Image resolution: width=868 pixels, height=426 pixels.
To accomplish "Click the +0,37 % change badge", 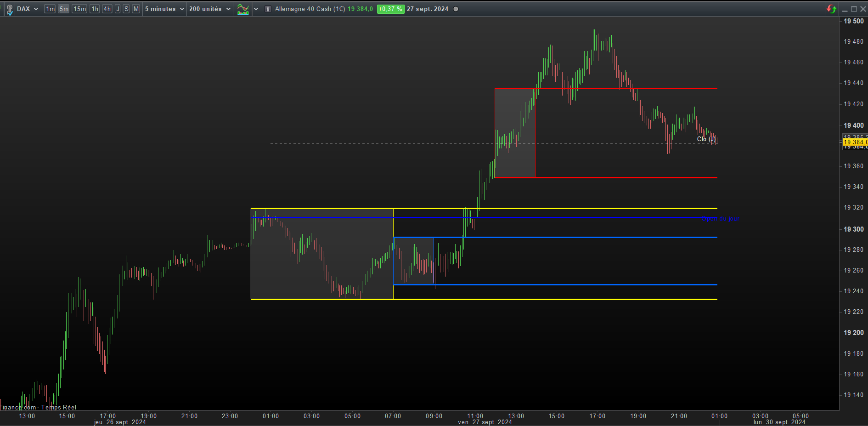I will pos(390,9).
